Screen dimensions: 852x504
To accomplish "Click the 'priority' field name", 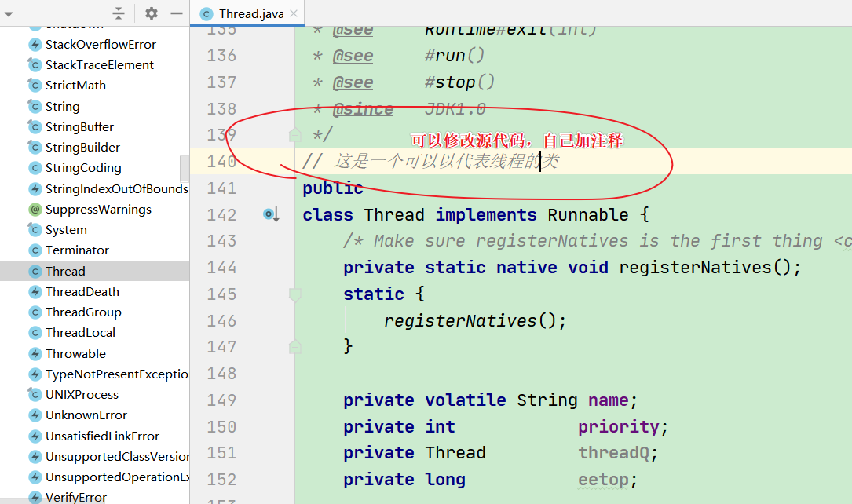I will coord(618,427).
